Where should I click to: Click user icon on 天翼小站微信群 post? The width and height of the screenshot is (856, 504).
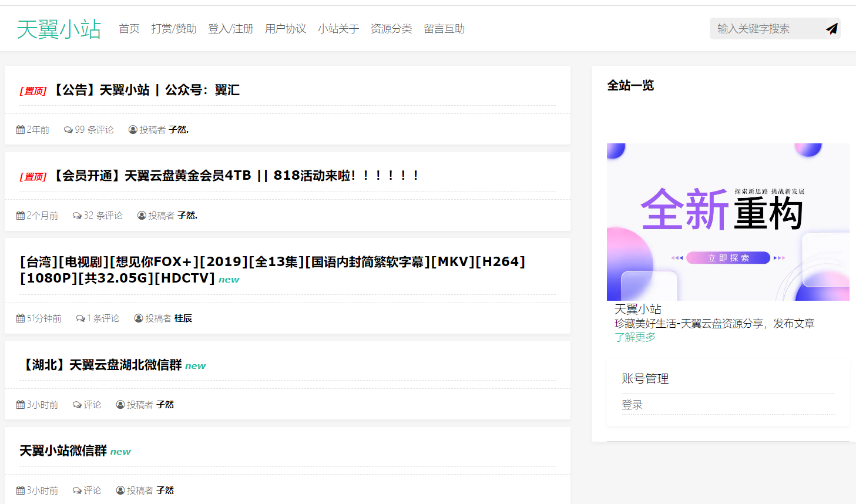[x=120, y=490]
